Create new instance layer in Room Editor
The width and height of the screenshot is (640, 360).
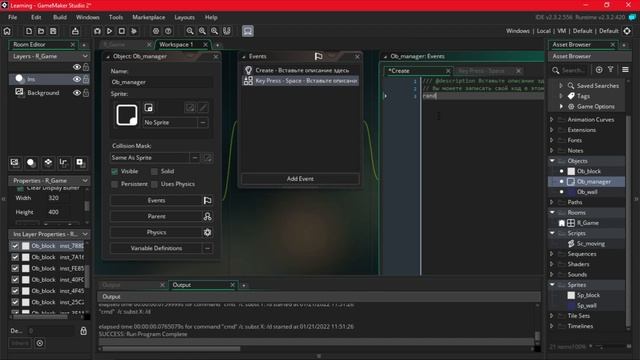pos(31,162)
